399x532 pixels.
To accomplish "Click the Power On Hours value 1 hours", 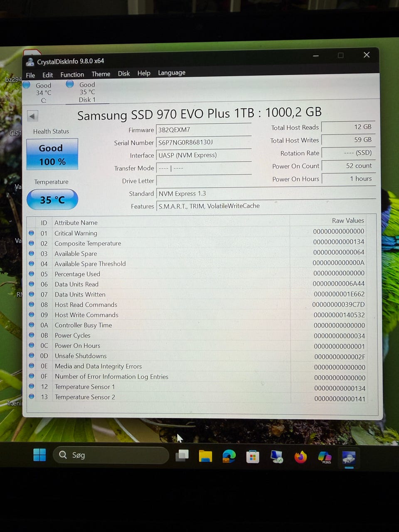I will [348, 179].
